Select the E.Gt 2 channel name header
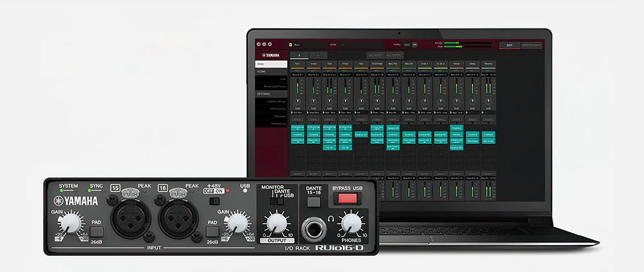 (x=441, y=64)
